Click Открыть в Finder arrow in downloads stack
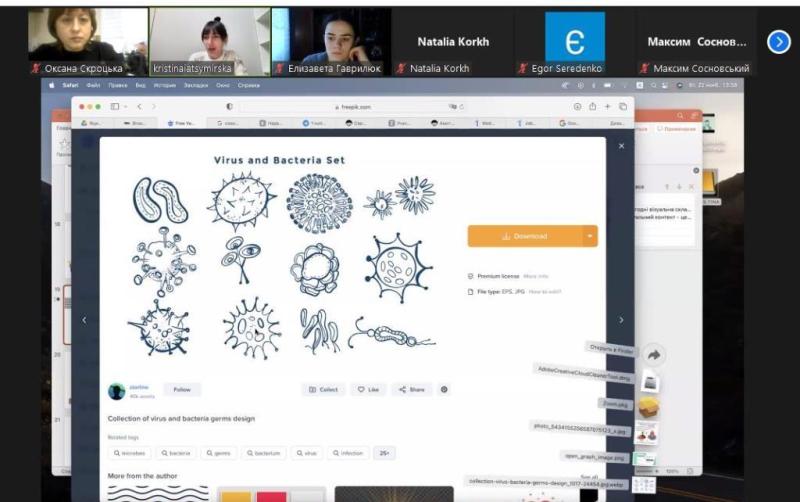The width and height of the screenshot is (800, 502). (x=654, y=355)
